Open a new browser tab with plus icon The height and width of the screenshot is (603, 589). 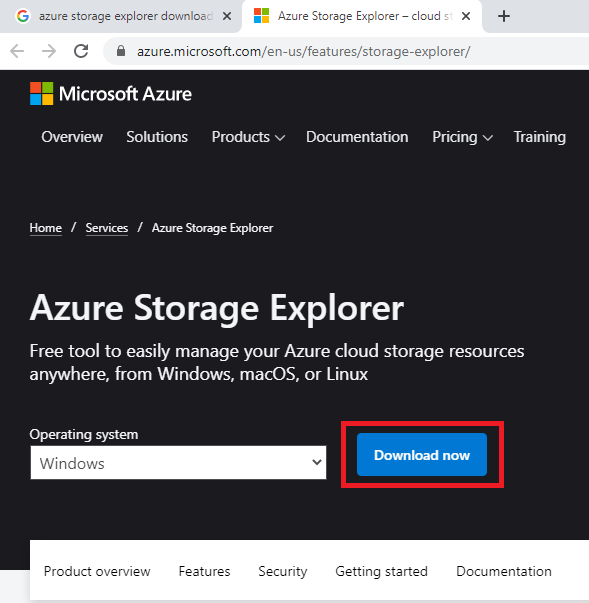point(504,16)
